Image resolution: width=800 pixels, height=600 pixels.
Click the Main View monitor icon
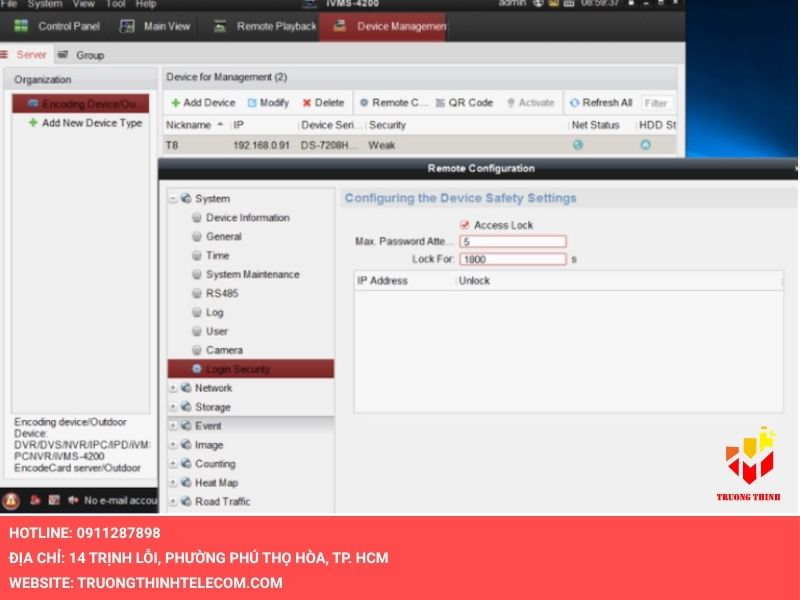coord(127,26)
